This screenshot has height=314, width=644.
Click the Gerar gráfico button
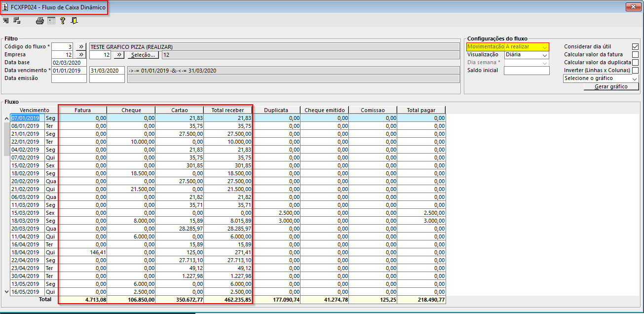pyautogui.click(x=611, y=86)
